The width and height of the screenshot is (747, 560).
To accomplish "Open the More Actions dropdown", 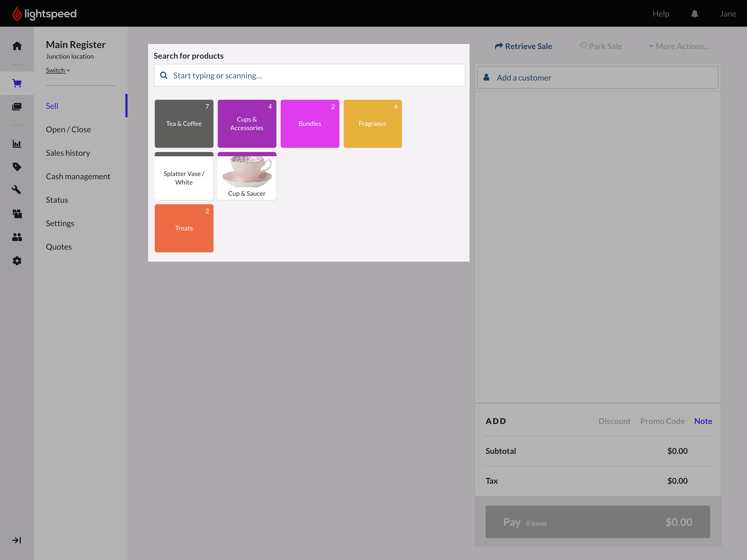I will (x=679, y=46).
